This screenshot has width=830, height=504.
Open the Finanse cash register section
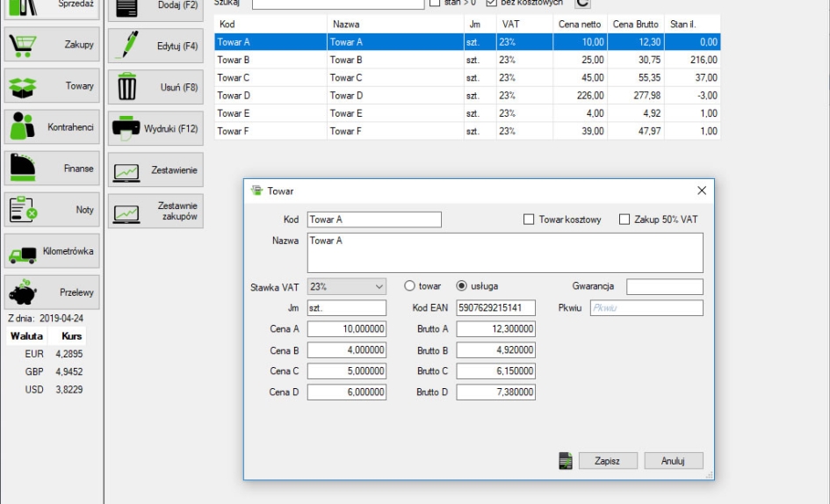point(51,169)
